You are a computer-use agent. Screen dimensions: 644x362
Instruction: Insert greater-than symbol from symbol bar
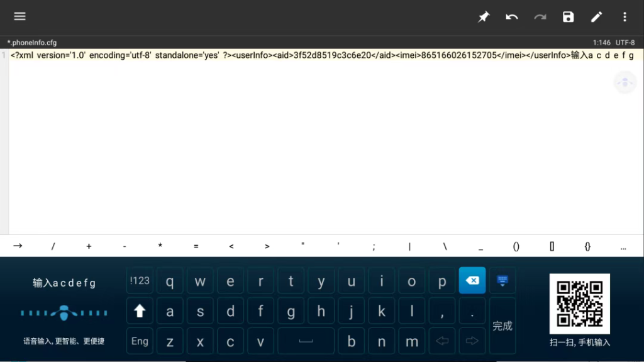pos(267,246)
